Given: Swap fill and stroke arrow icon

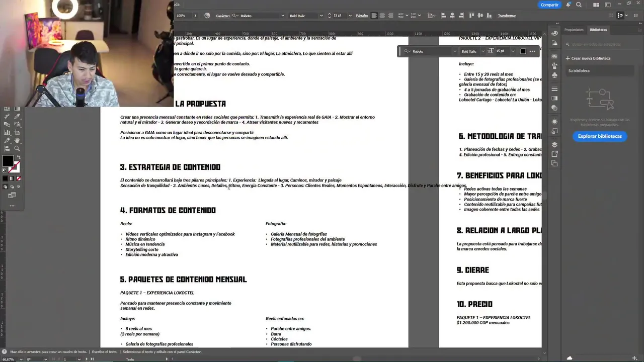Looking at the screenshot, I should (19, 157).
